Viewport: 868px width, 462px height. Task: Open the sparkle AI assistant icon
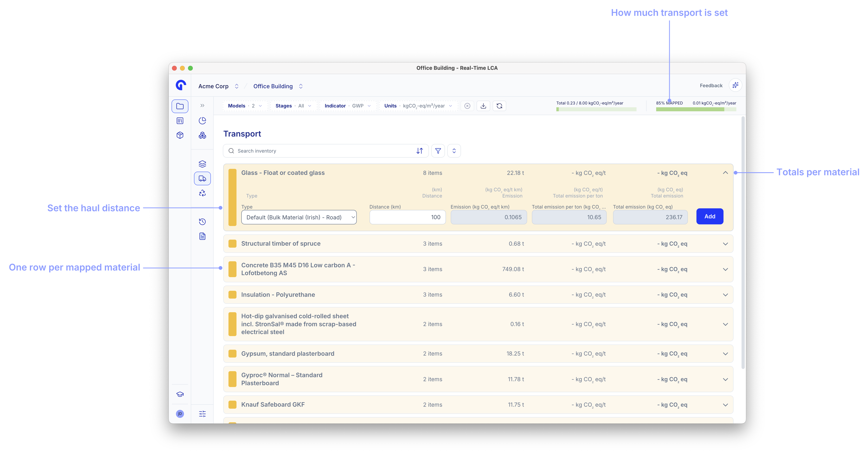[x=735, y=85]
